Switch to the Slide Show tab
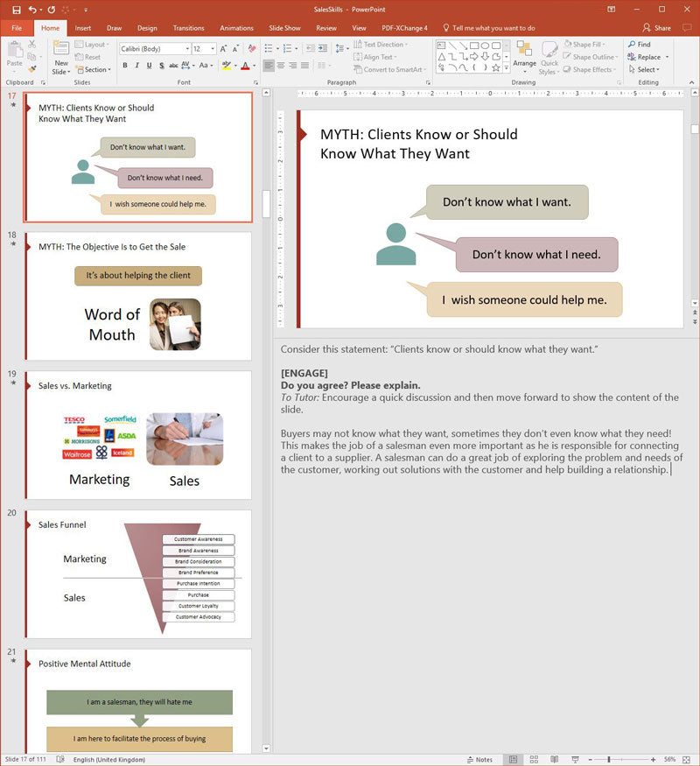This screenshot has width=700, height=766. (x=284, y=28)
